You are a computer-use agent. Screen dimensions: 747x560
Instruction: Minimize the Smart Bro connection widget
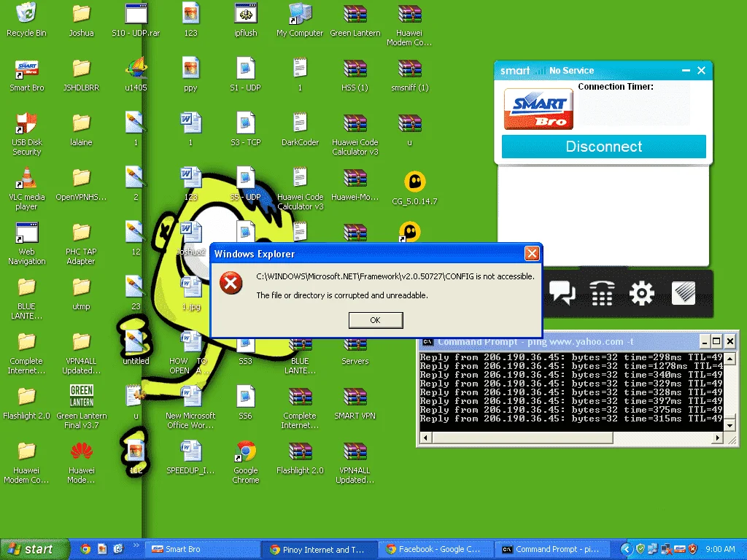[686, 71]
